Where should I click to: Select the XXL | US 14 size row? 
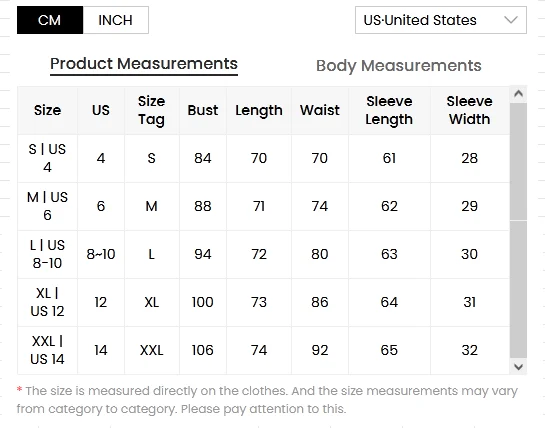point(263,350)
